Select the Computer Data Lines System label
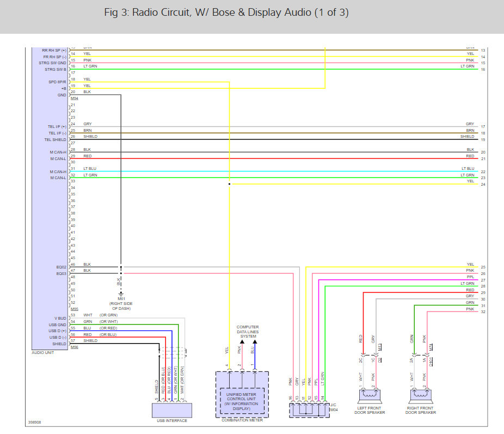 tap(248, 332)
